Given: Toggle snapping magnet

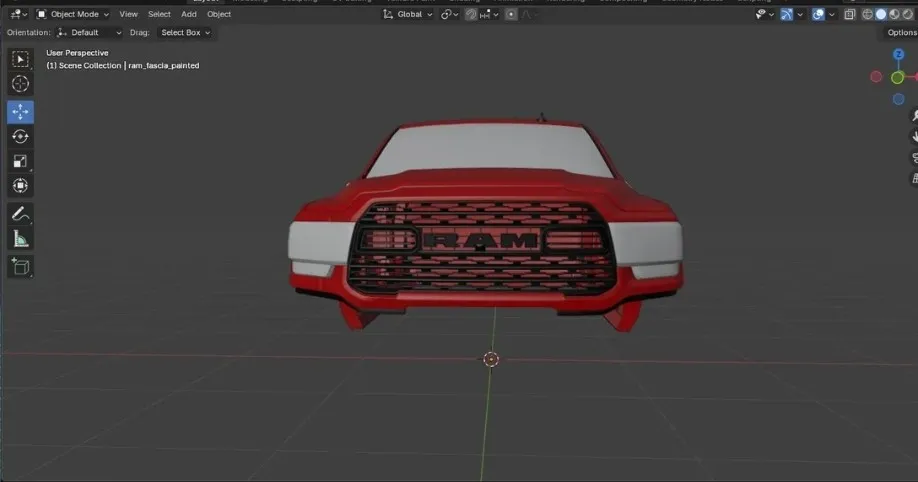Looking at the screenshot, I should [471, 14].
